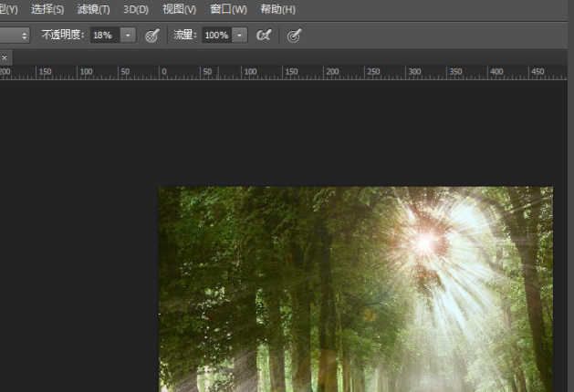The height and width of the screenshot is (392, 574).
Task: Close the document tab with the x
Action: 4,57
